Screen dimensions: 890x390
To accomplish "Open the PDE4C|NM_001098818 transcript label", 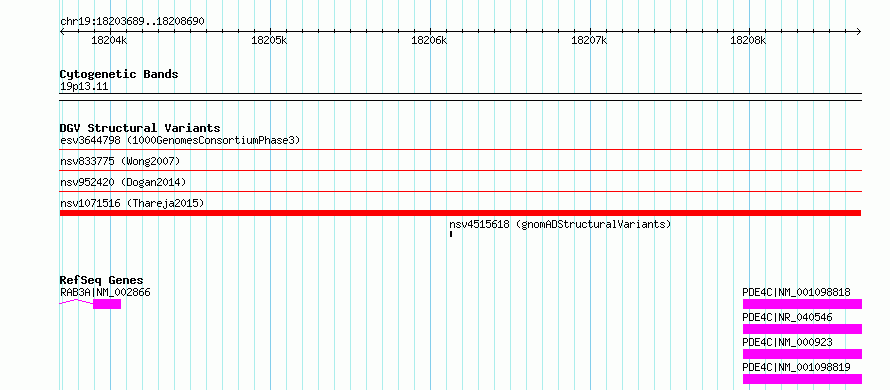I will pos(796,292).
